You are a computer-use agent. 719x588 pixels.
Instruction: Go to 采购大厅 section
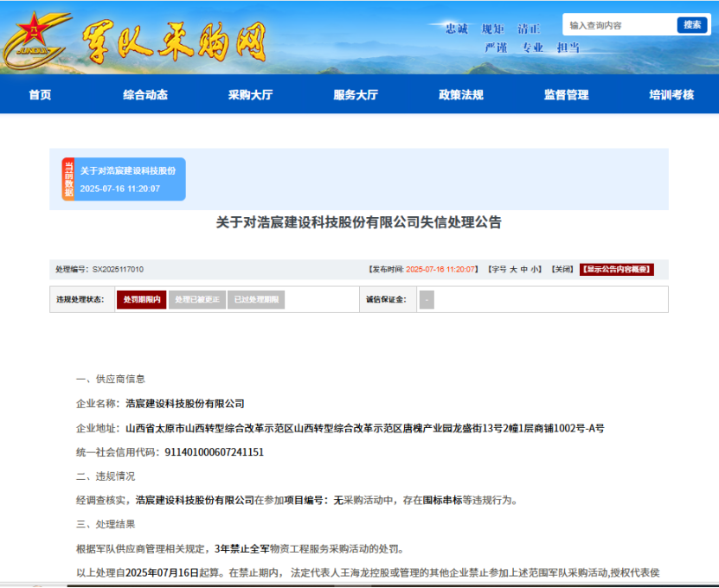click(250, 95)
